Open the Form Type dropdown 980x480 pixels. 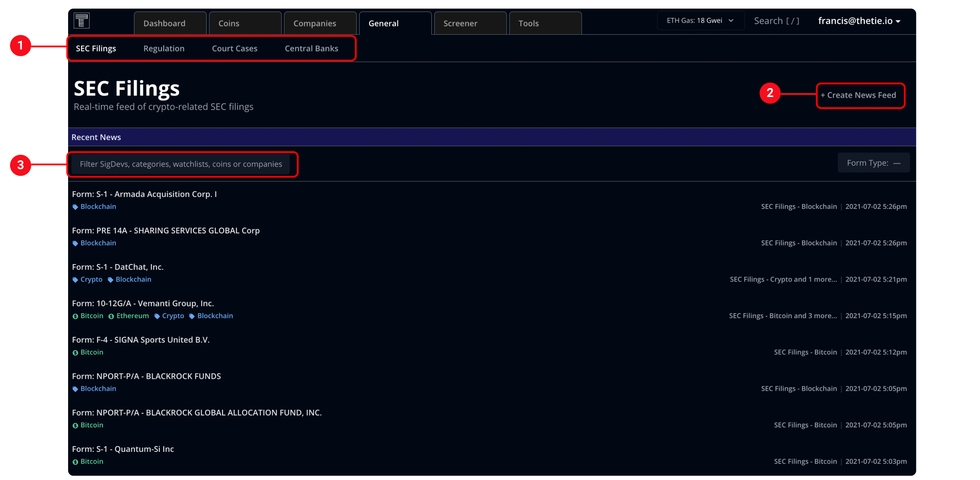[x=873, y=163]
